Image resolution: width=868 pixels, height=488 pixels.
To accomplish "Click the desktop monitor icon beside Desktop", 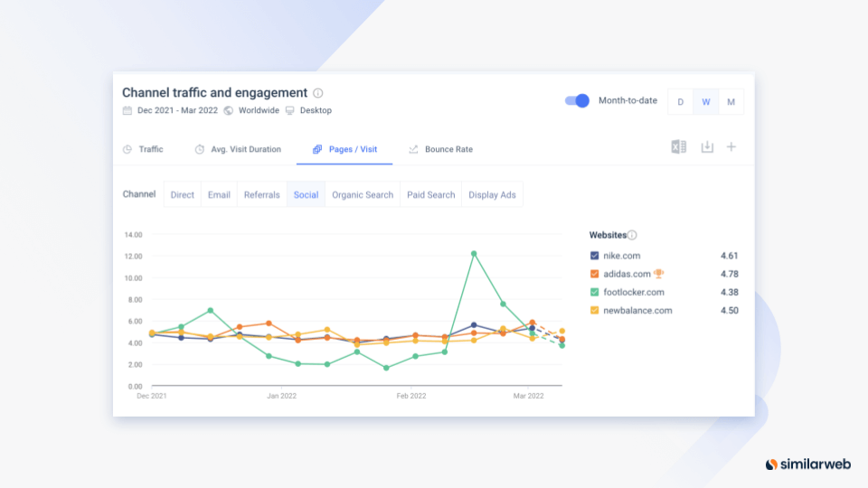I will [x=289, y=110].
